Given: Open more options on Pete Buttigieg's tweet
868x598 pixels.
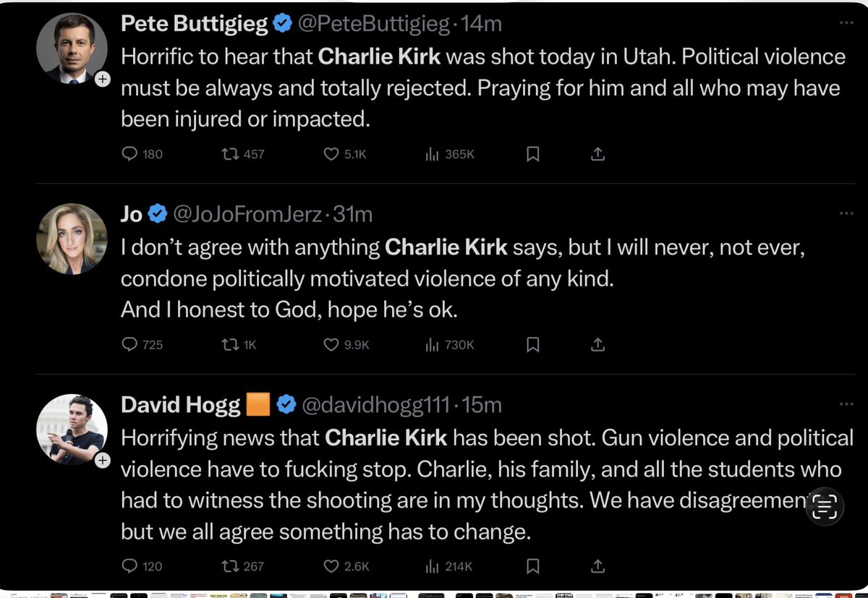Looking at the screenshot, I should coord(846,23).
